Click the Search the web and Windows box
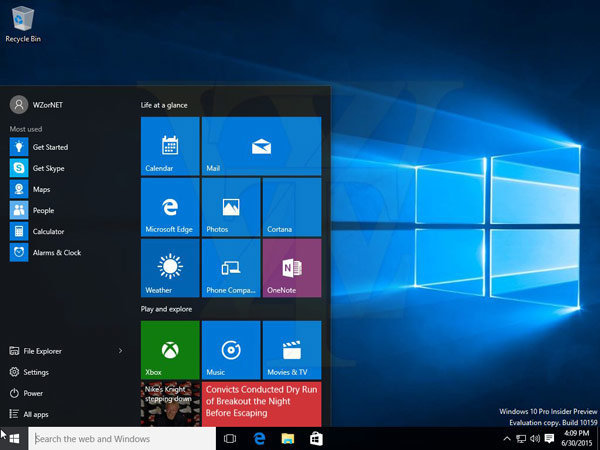 point(122,438)
